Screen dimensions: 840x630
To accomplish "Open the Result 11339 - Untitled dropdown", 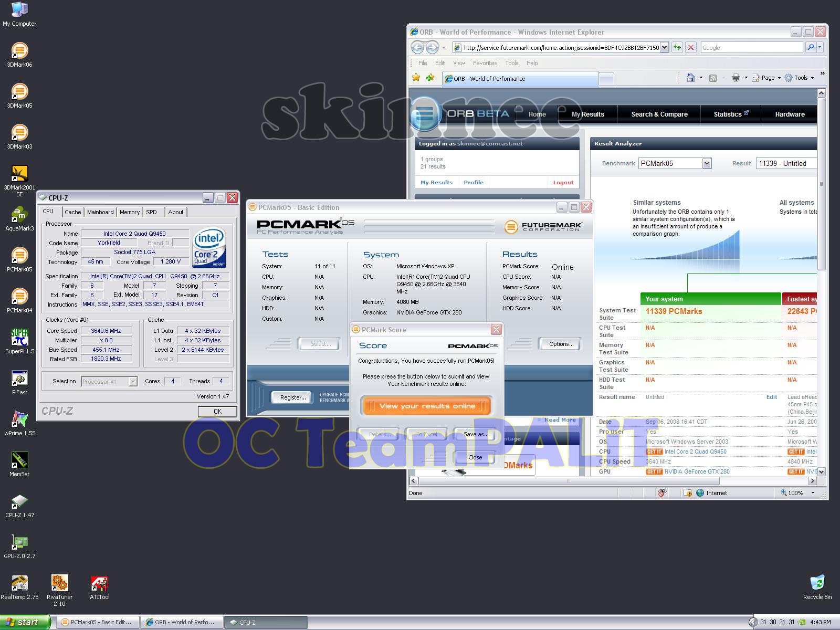I will (786, 163).
